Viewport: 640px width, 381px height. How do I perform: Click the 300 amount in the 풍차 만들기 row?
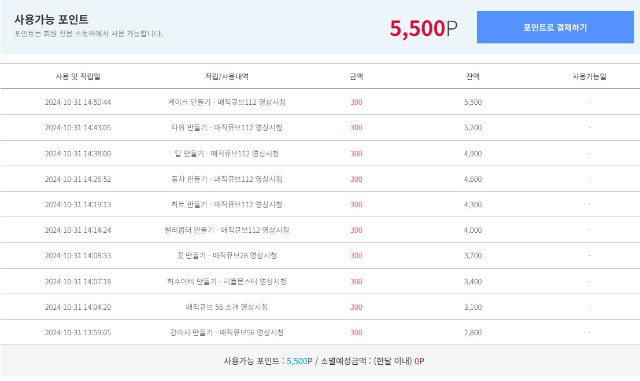pos(356,179)
